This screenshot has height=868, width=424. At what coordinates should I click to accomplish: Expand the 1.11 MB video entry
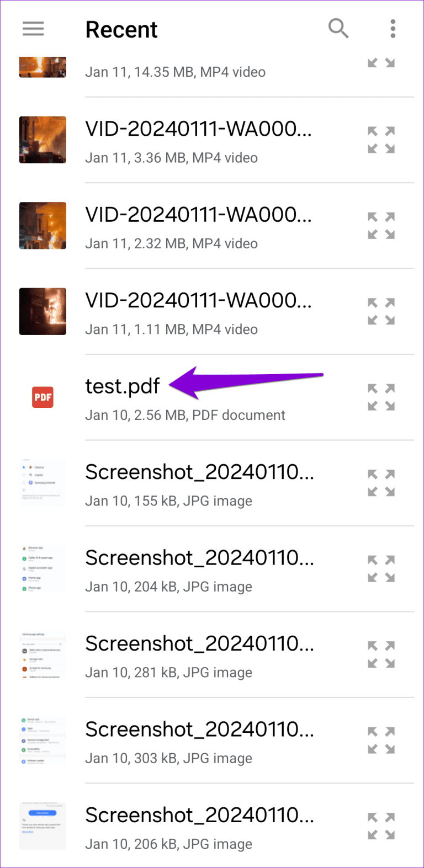point(381,311)
